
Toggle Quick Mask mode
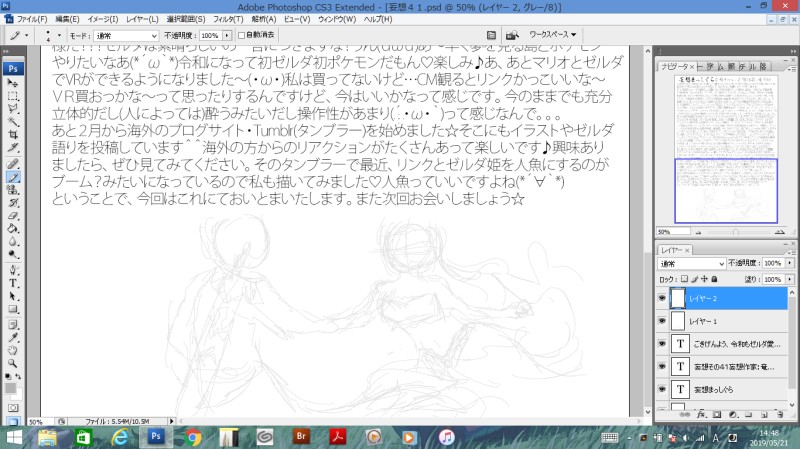point(13,408)
